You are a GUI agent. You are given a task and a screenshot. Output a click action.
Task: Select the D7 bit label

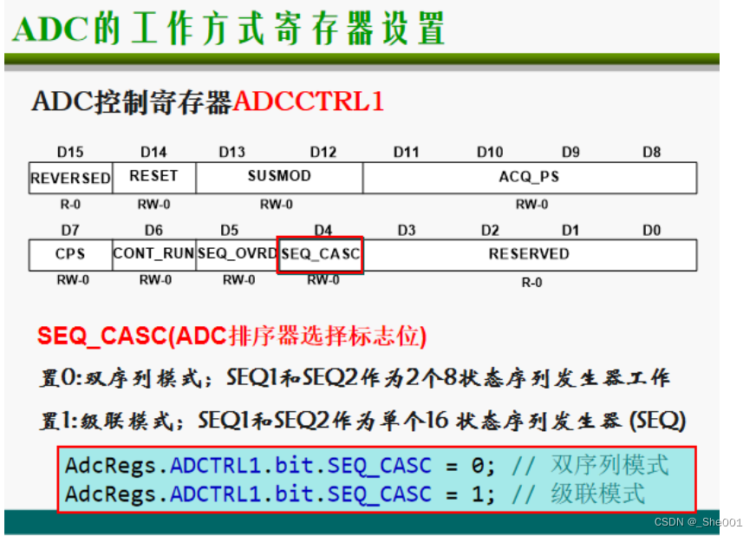[68, 230]
